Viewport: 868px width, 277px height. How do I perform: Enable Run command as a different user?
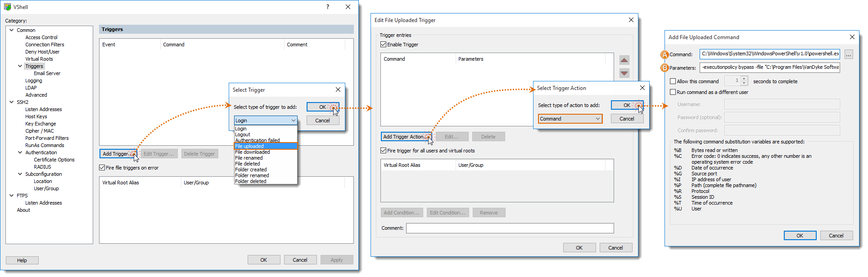(x=673, y=92)
